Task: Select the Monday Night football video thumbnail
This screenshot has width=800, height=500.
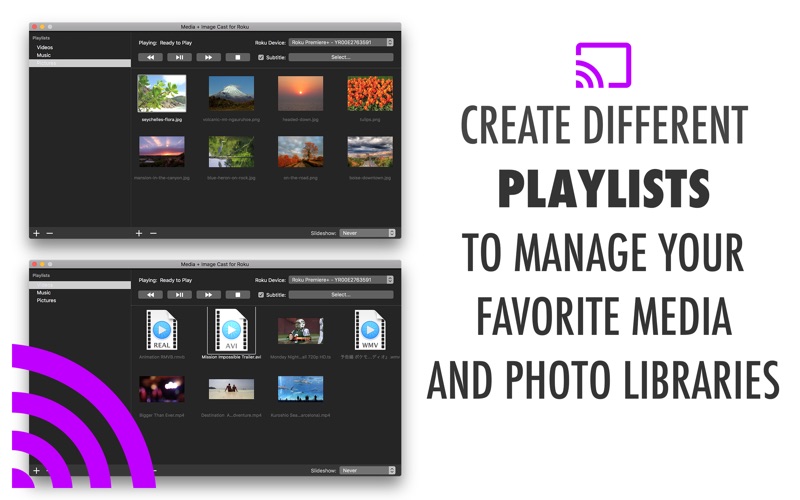Action: click(x=301, y=331)
